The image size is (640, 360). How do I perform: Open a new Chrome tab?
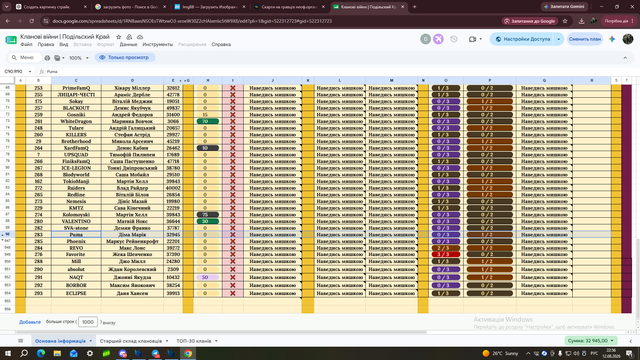click(x=414, y=7)
